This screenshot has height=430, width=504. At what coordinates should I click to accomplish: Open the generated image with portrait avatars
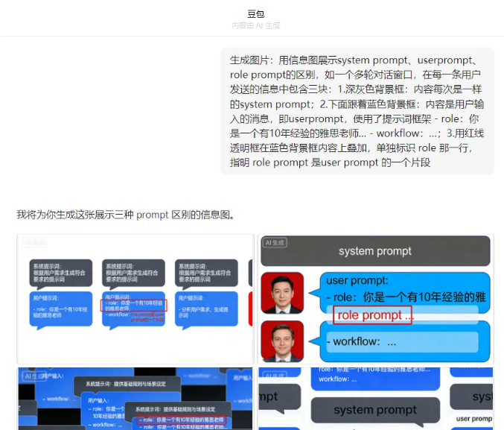click(x=375, y=299)
